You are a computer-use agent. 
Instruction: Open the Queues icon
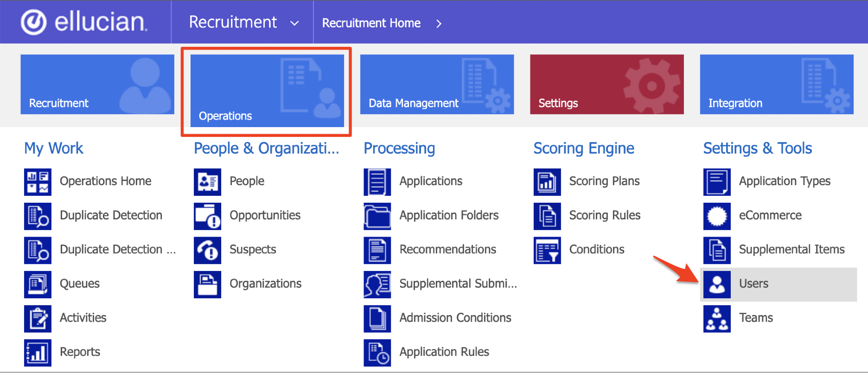38,284
